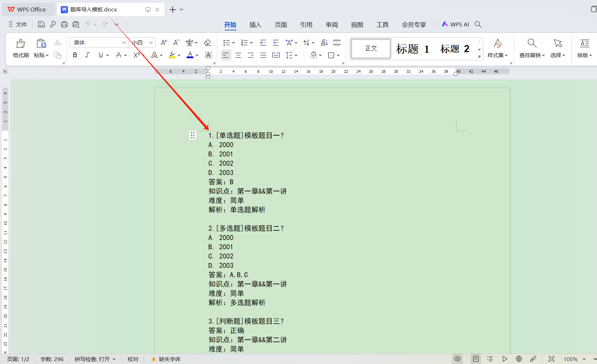
Task: Toggle bold formatting
Action: click(75, 55)
